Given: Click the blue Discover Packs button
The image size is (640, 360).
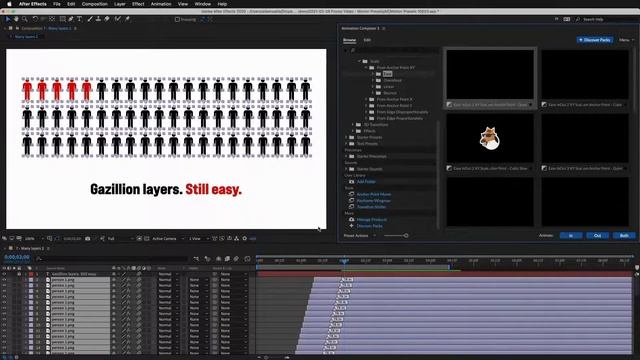Looking at the screenshot, I should pos(595,40).
